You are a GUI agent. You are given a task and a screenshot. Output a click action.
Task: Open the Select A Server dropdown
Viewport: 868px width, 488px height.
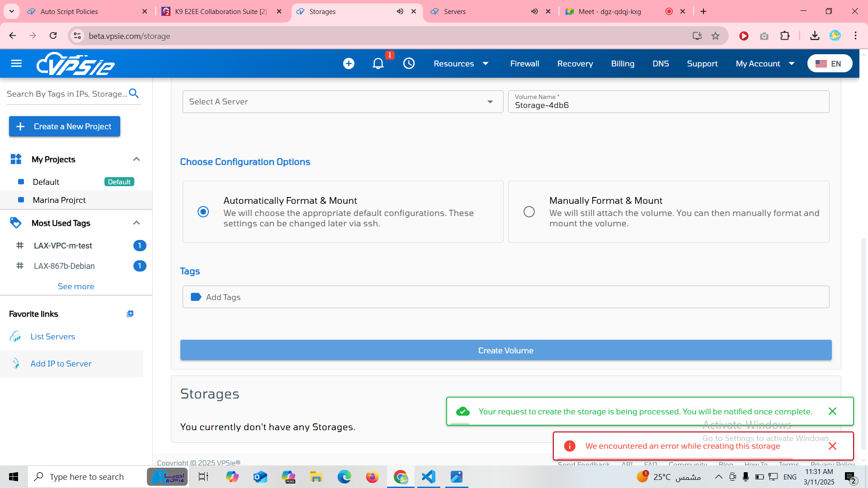343,102
